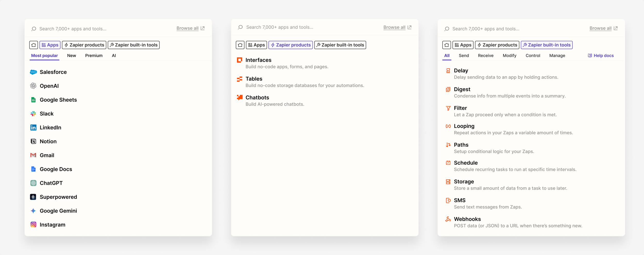Click the text 'Superpowered'

58,197
